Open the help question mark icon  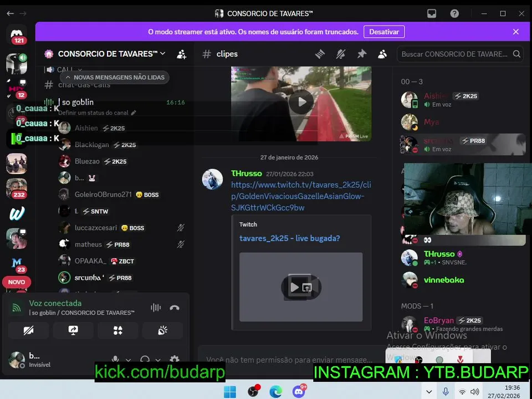tap(454, 13)
